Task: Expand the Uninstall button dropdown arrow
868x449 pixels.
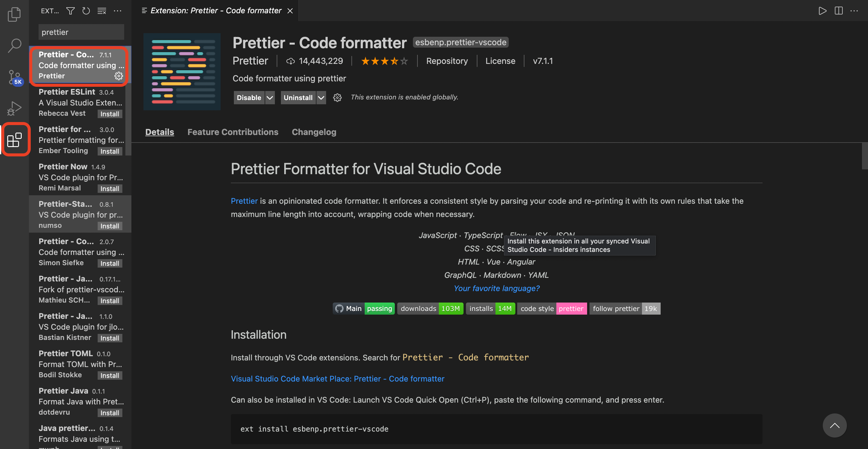Action: point(321,98)
